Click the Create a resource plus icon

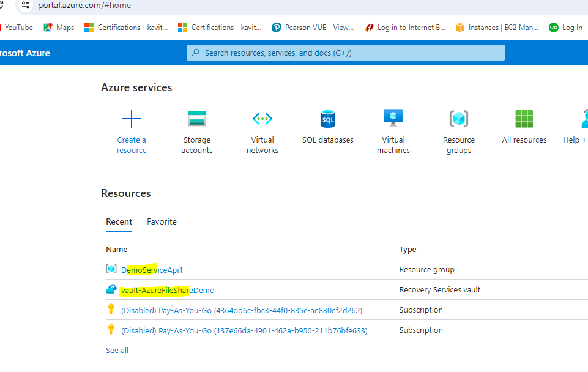click(x=132, y=119)
